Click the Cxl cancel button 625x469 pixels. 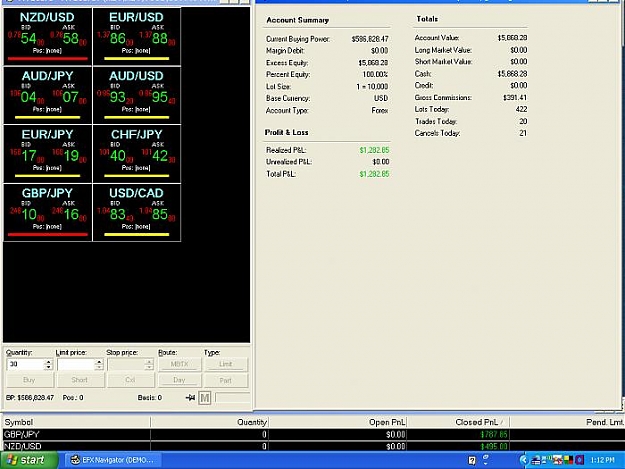point(130,380)
